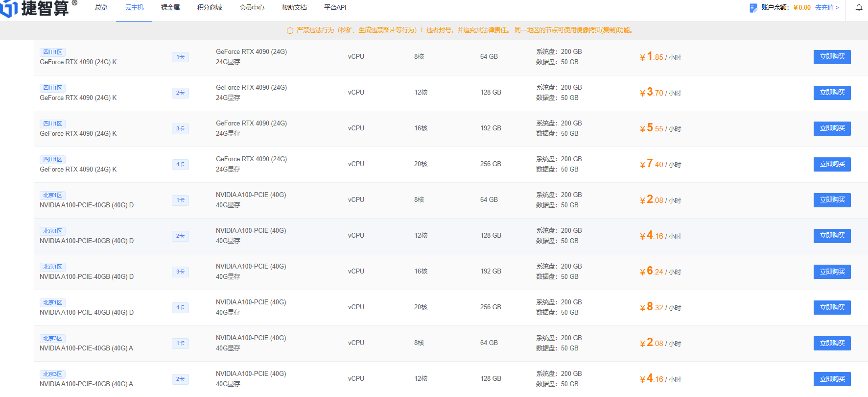Open the 总览 tab
868x397 pixels.
pyautogui.click(x=101, y=7)
